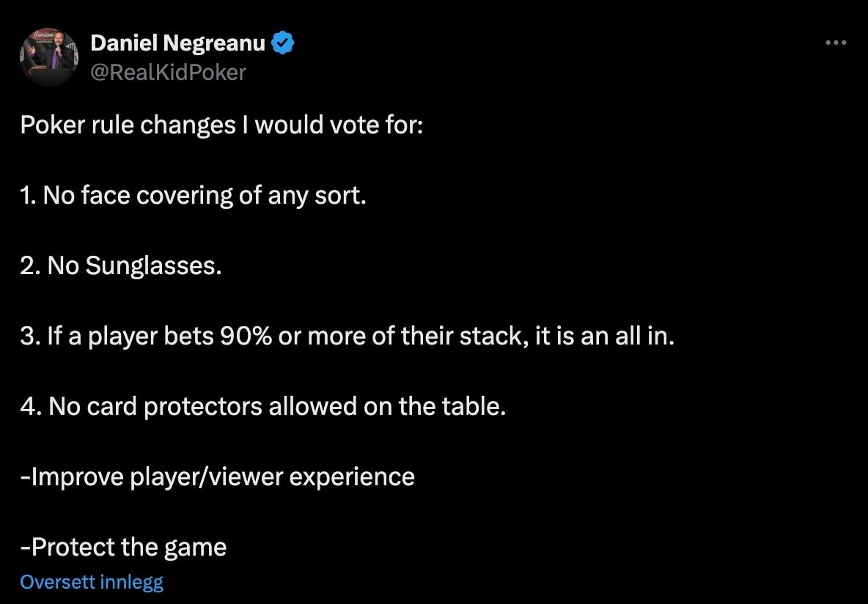Click the '2. No Sunglasses.' line

pos(121,266)
